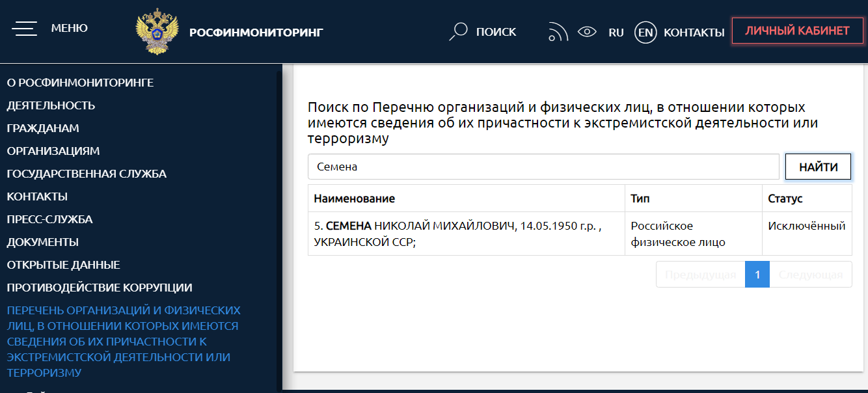The width and height of the screenshot is (868, 393).
Task: Open КОНТАКТЫ link in top header
Action: click(694, 32)
